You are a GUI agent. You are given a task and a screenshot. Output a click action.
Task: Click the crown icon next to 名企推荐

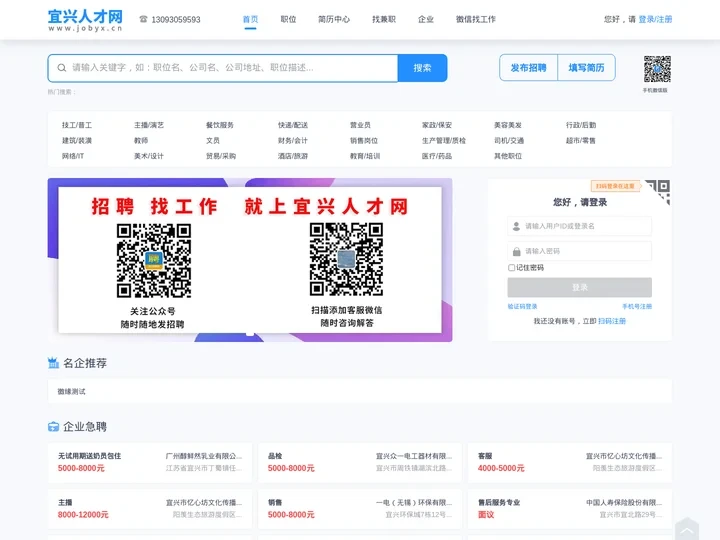point(53,363)
